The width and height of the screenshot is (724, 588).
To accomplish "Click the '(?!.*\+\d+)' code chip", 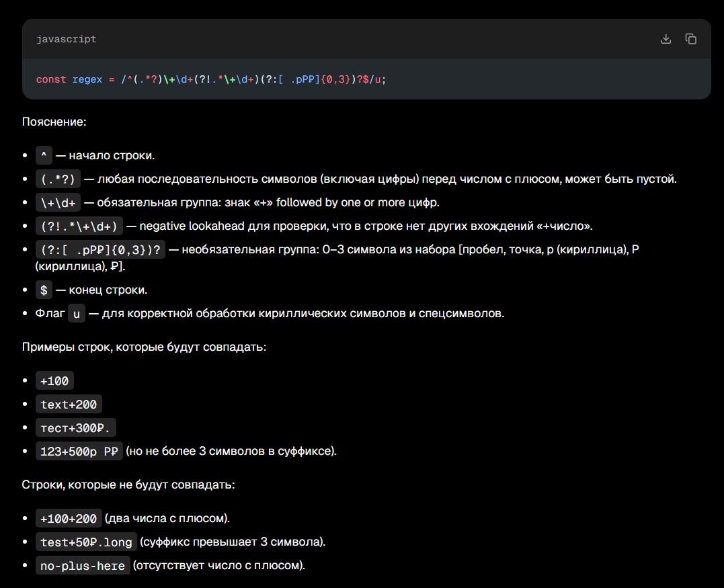I will (79, 226).
